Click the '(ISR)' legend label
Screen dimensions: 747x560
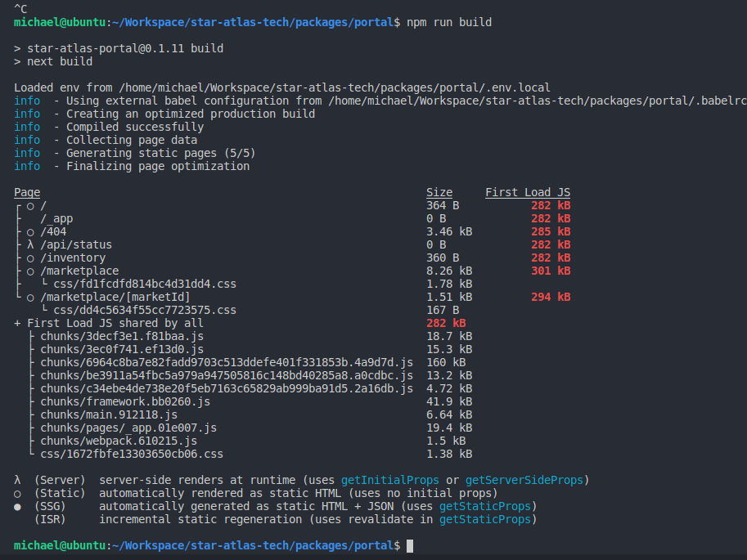(x=50, y=519)
